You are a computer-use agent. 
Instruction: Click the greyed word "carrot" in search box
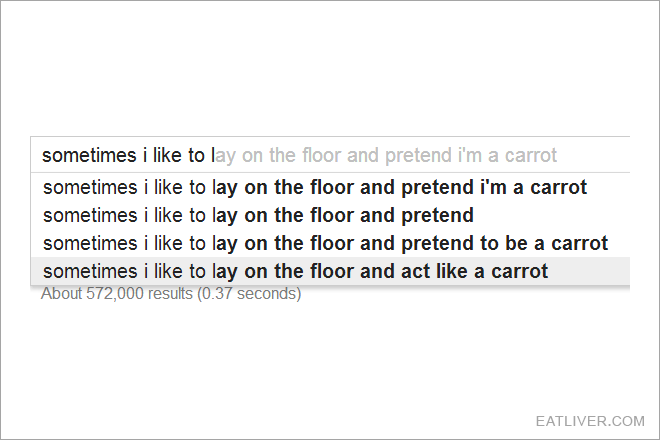pos(531,156)
